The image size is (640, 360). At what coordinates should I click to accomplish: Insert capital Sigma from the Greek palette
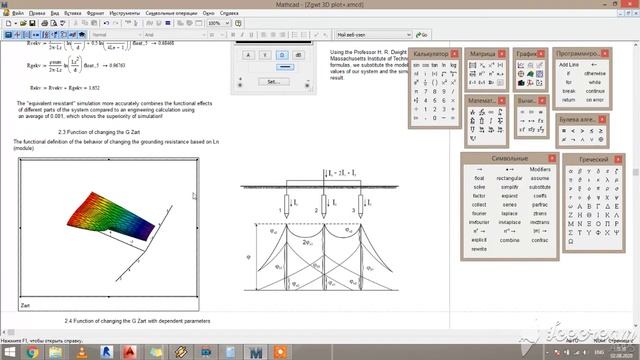click(571, 233)
